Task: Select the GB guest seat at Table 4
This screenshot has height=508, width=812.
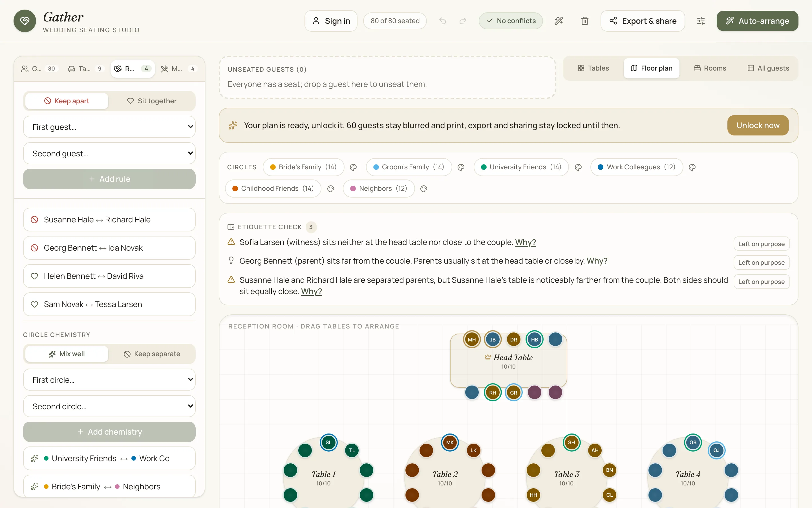Action: (693, 442)
